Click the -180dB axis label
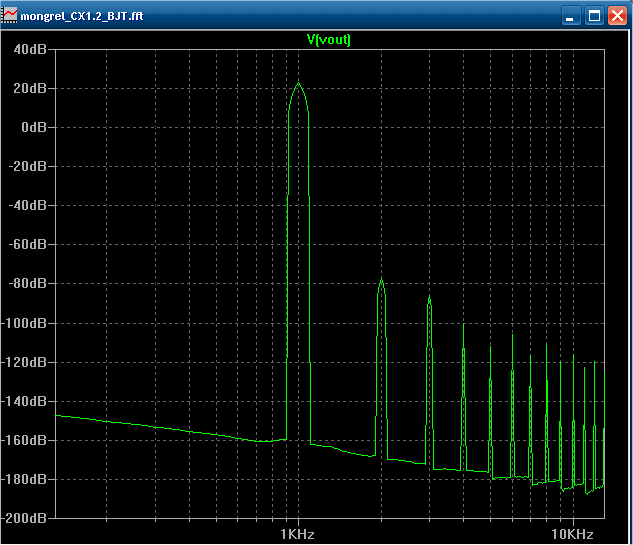This screenshot has height=545, width=633. click(x=24, y=479)
